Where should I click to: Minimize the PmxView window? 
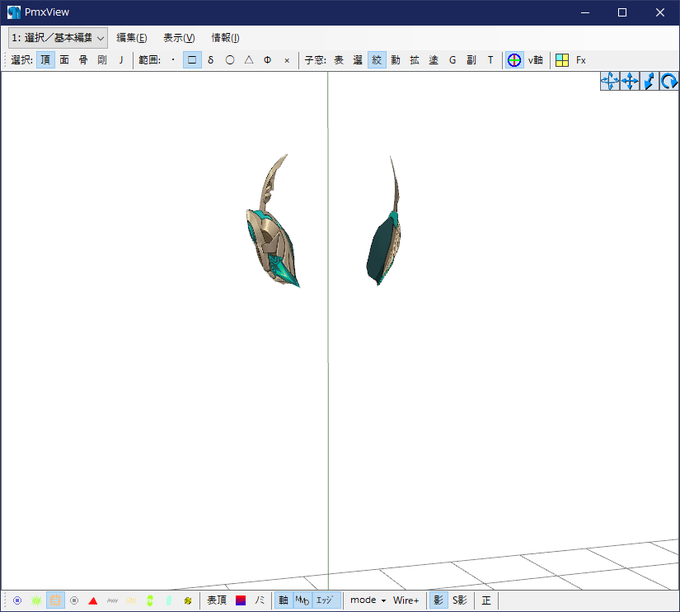[x=585, y=13]
